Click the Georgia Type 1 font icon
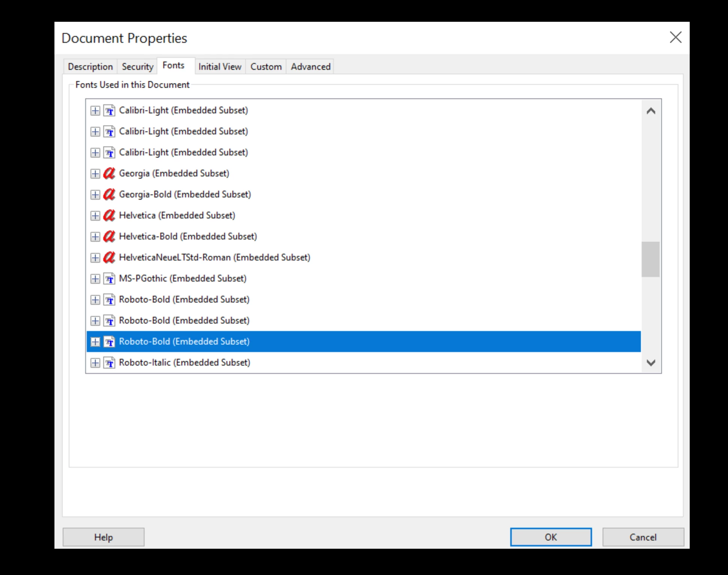The height and width of the screenshot is (575, 728). (x=109, y=173)
